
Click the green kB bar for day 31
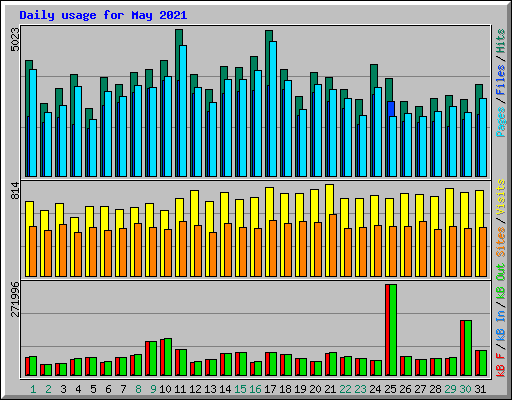[x=483, y=363]
